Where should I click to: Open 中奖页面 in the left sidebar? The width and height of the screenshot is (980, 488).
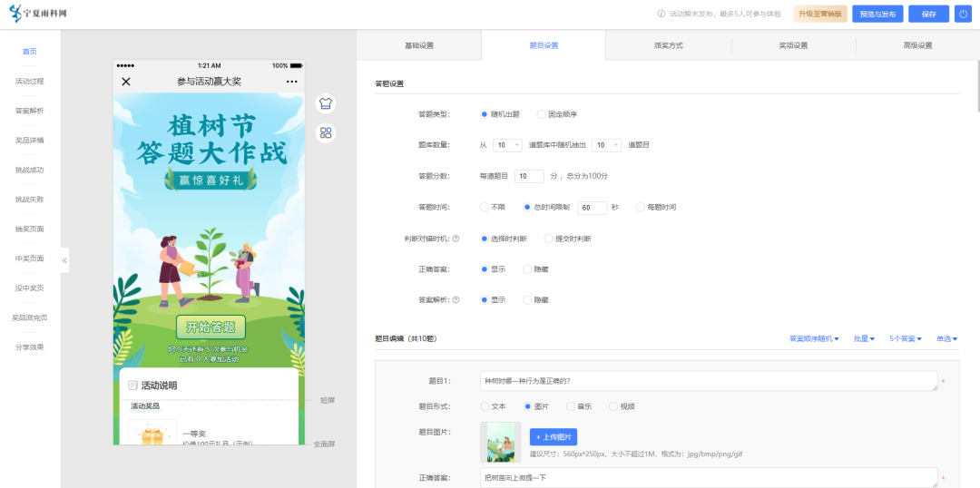pos(30,258)
